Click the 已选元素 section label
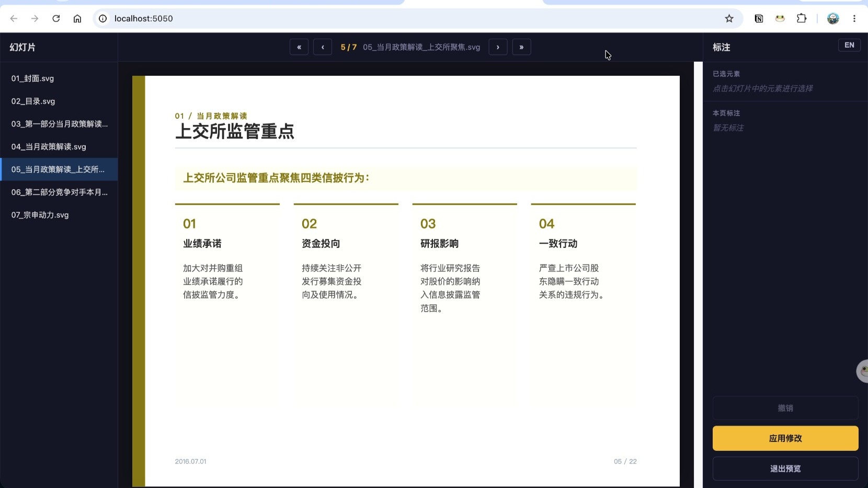Viewport: 868px width, 488px height. click(x=726, y=74)
